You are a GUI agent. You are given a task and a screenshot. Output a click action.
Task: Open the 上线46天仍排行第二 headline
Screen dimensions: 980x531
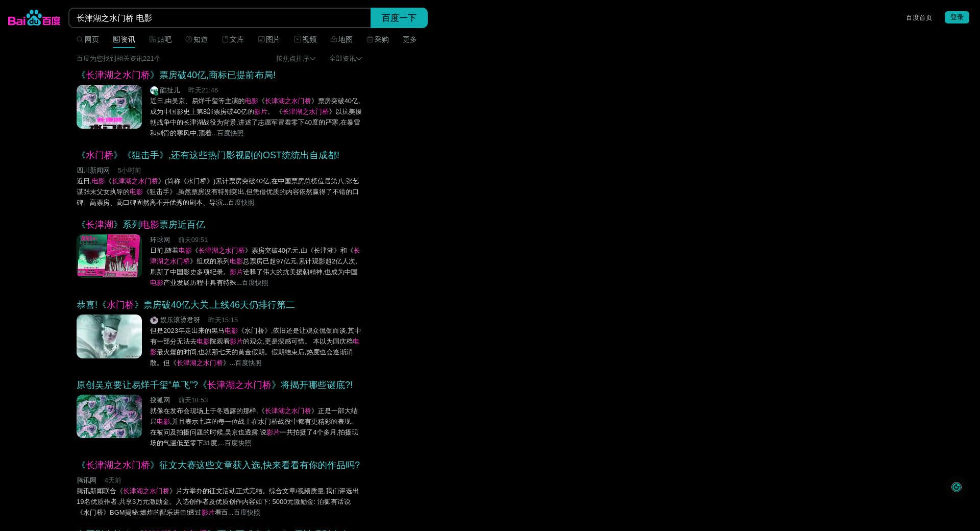click(186, 305)
